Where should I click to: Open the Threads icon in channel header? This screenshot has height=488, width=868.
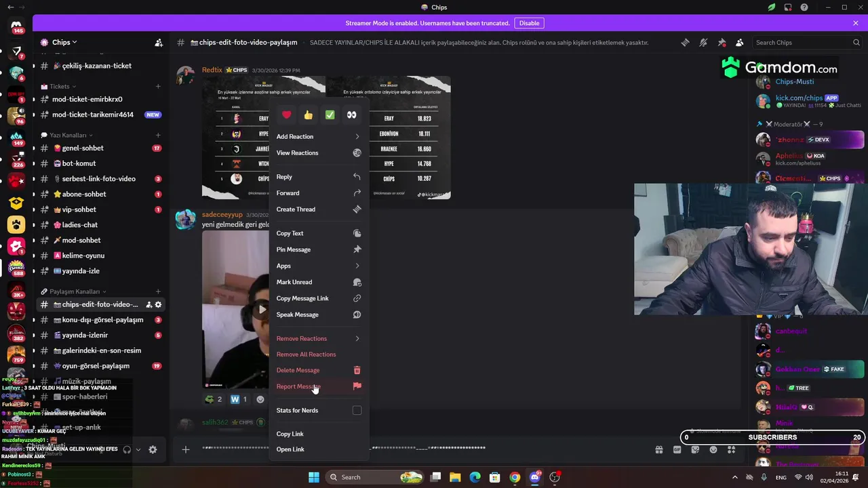[x=686, y=42]
